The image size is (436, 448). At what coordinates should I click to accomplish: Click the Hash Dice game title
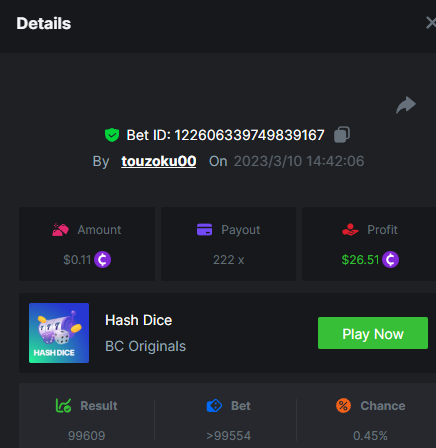(x=139, y=320)
